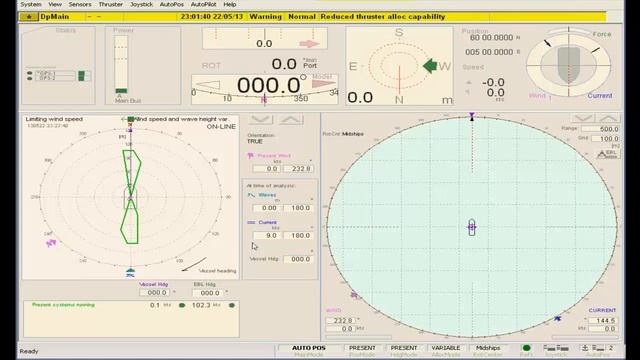Screen dimensions: 640x360
Task: Click the down chevron button above Range
Action: tap(582, 119)
